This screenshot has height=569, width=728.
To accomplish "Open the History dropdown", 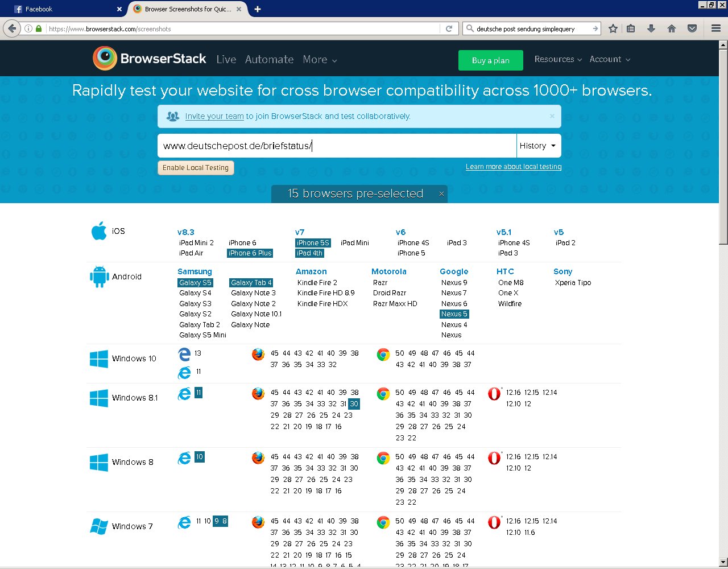I will [x=538, y=146].
